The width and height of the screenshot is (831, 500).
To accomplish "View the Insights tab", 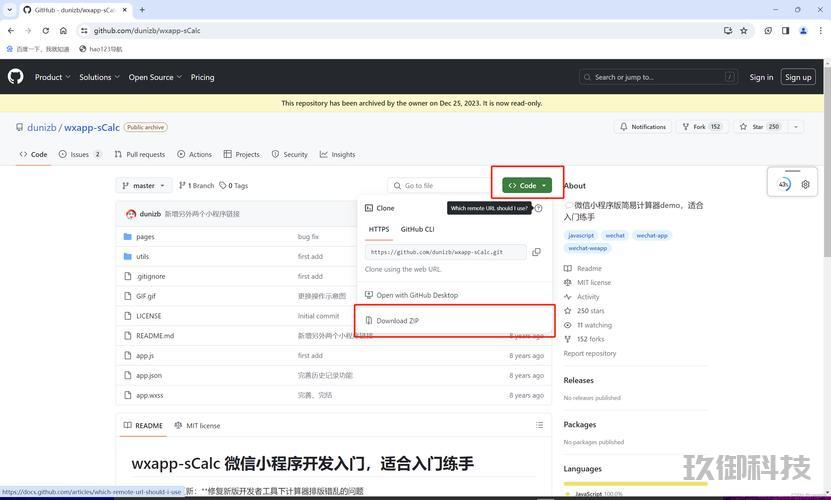I will pos(338,154).
